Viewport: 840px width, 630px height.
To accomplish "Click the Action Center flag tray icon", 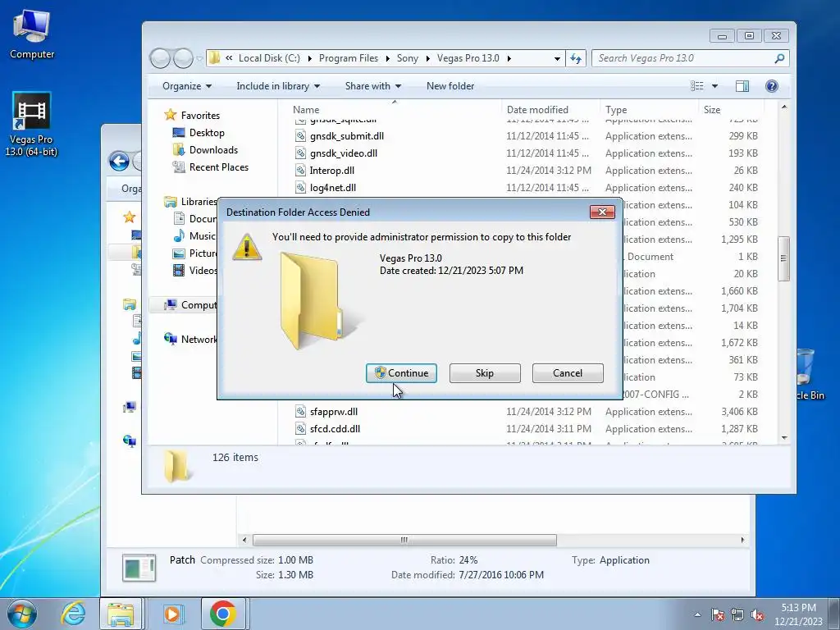I will tap(718, 614).
